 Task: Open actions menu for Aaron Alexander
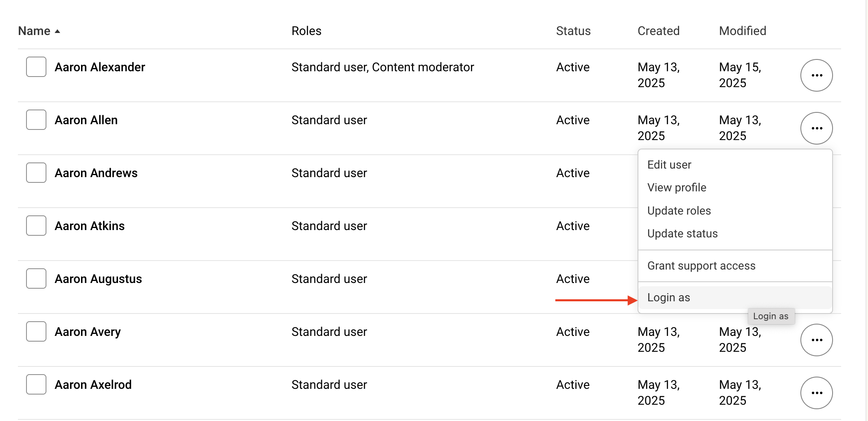[816, 75]
